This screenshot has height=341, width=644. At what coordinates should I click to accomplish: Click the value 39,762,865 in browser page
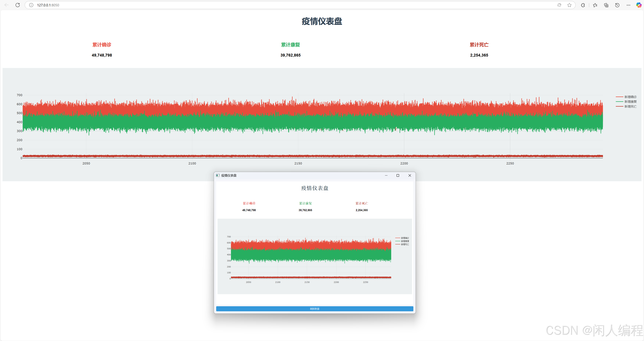[x=290, y=55]
